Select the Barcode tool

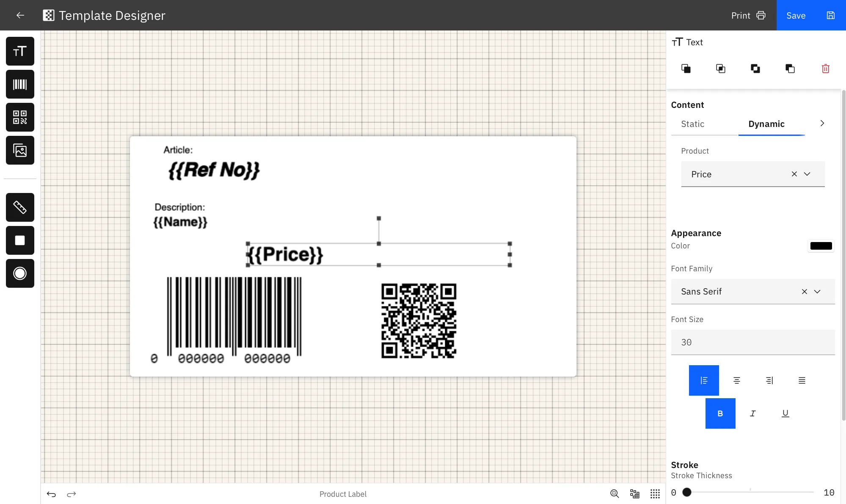[x=20, y=84]
